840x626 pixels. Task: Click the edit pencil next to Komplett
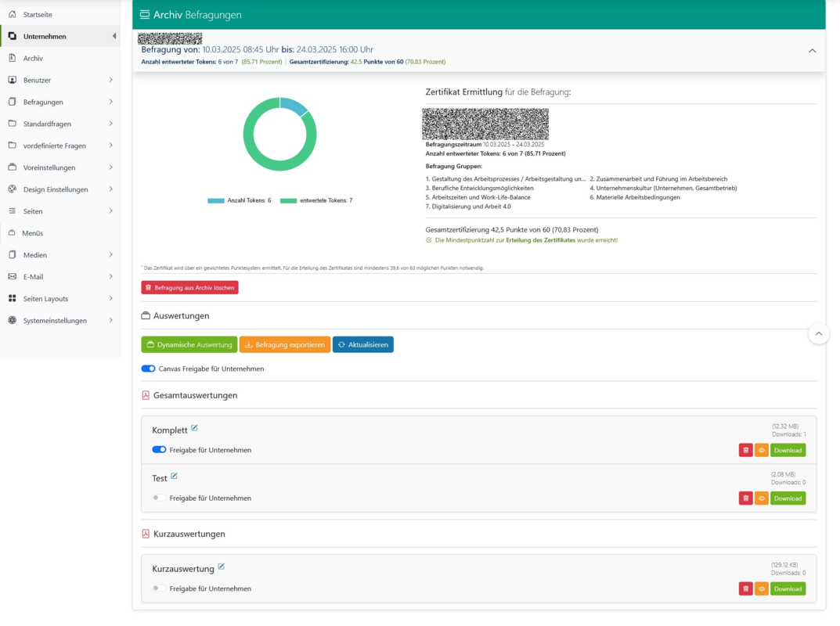[194, 428]
